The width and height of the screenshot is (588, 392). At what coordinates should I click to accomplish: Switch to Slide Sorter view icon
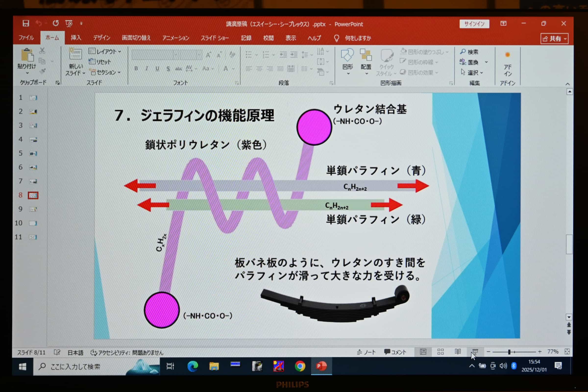click(441, 352)
